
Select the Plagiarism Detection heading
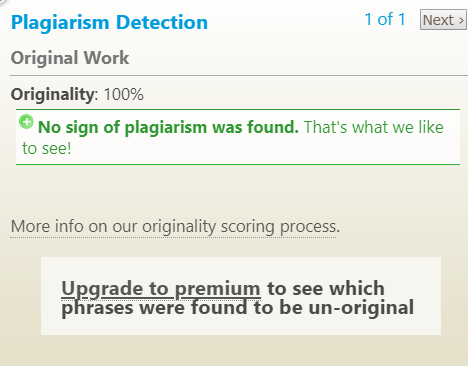pyautogui.click(x=109, y=22)
